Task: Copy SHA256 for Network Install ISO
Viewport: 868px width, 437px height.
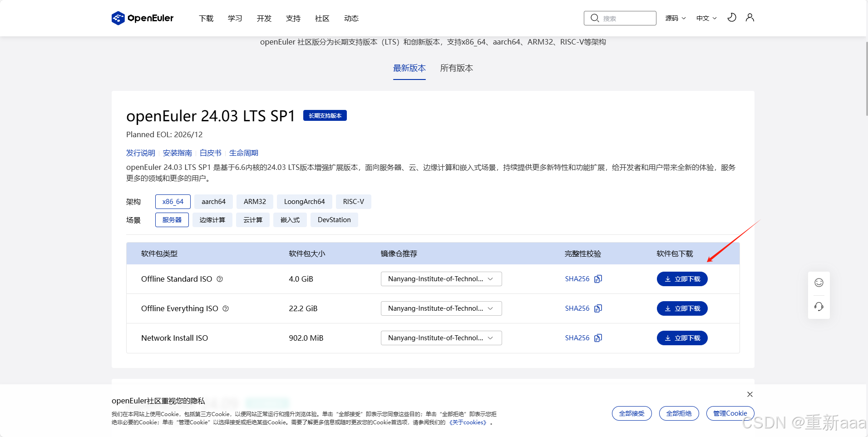Action: click(x=598, y=338)
